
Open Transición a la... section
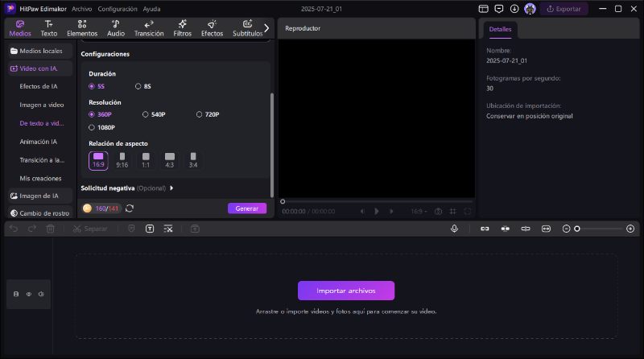pyautogui.click(x=42, y=160)
